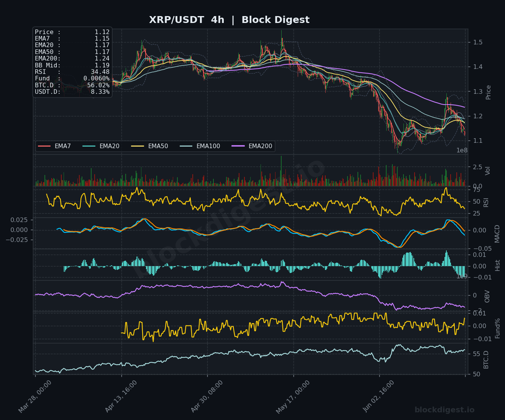Click the RSI 34.48 reading
Image resolution: width=505 pixels, height=420 pixels.
(72, 72)
